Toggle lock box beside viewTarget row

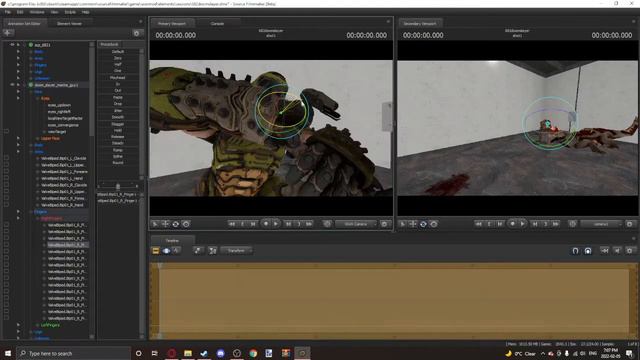click(x=6, y=131)
